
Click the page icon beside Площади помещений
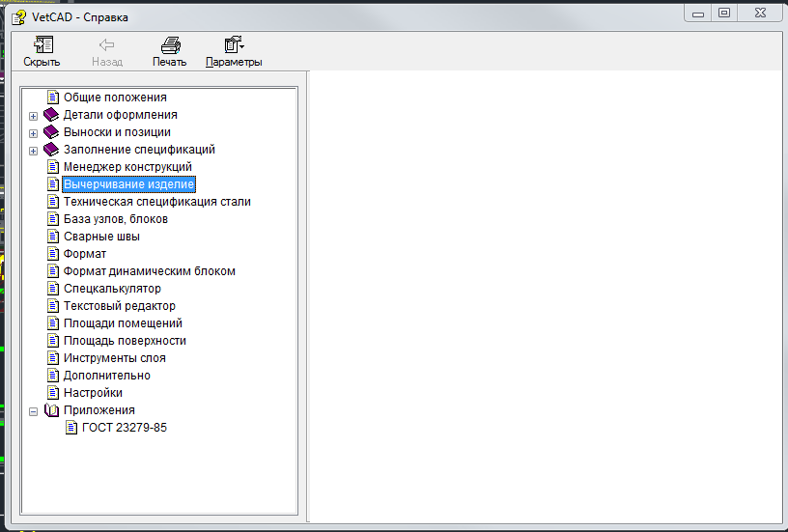click(53, 323)
